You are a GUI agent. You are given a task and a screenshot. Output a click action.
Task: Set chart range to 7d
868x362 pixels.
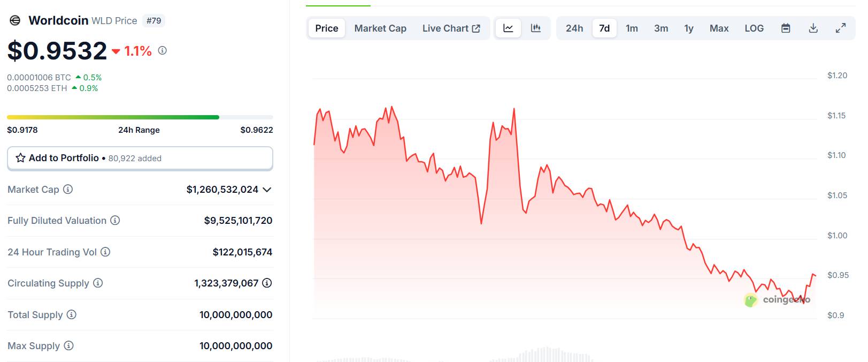point(604,28)
